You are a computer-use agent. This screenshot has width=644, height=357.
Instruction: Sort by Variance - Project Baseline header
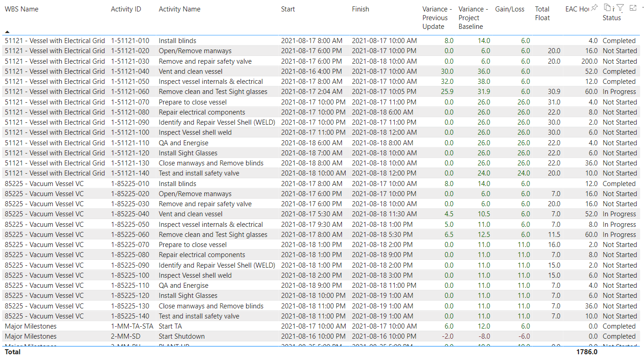point(473,17)
